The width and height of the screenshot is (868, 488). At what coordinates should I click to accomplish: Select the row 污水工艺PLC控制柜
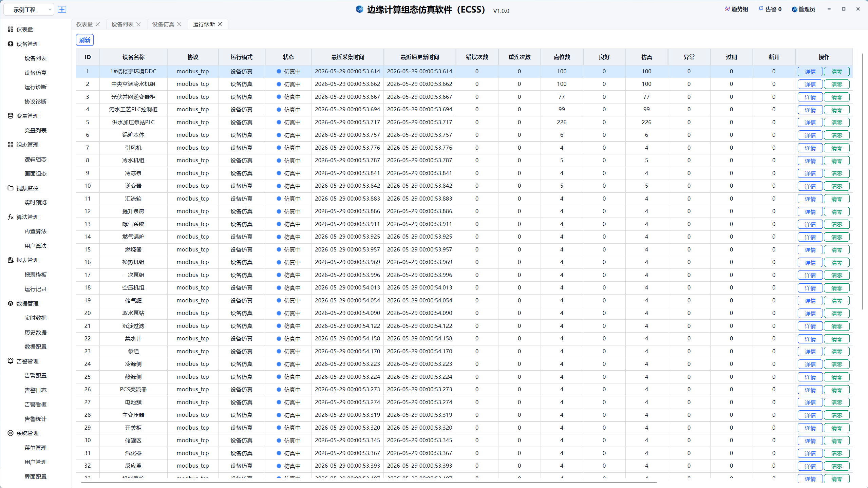coord(464,110)
